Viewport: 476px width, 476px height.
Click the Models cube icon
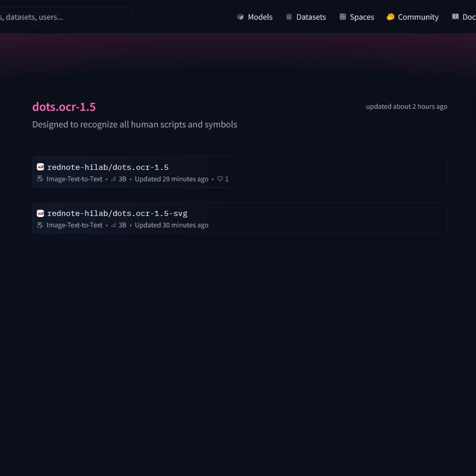click(x=240, y=17)
